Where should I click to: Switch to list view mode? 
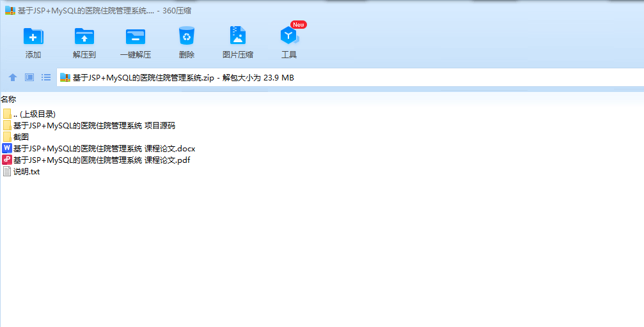point(46,77)
